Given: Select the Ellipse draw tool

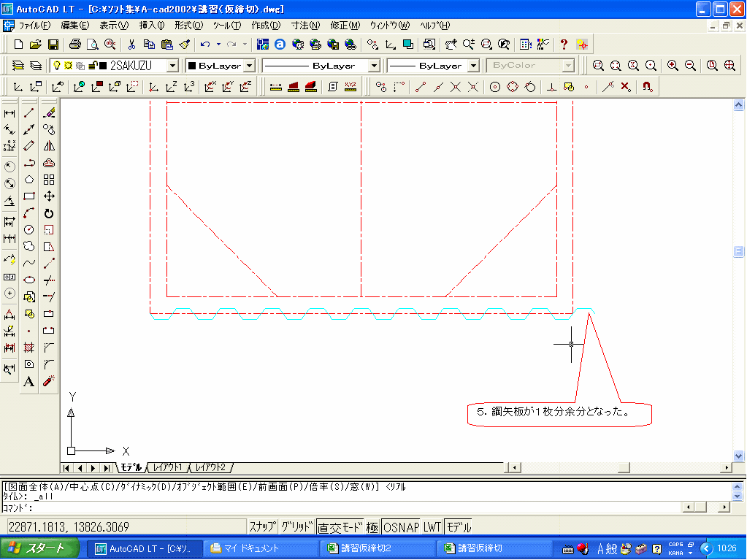Looking at the screenshot, I should pos(29,280).
